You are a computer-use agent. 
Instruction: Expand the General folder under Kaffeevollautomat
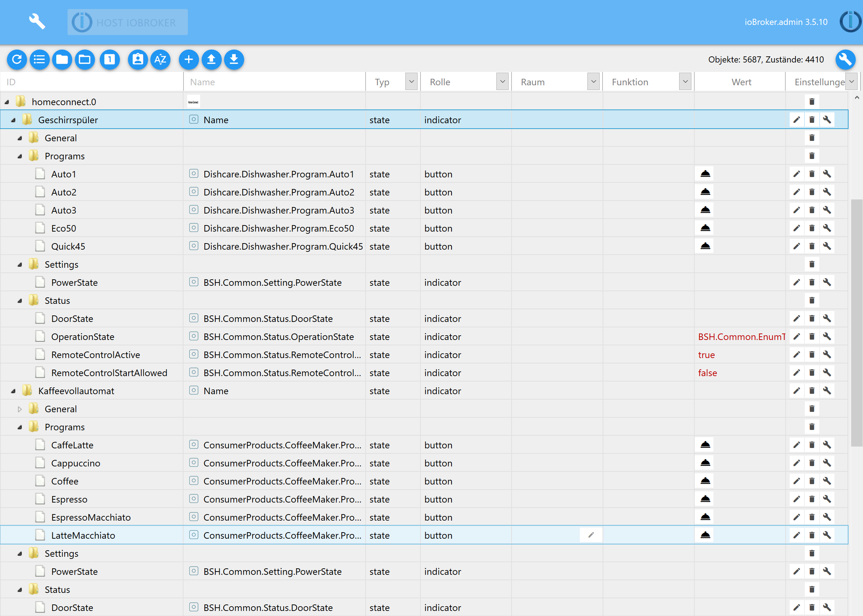tap(20, 409)
